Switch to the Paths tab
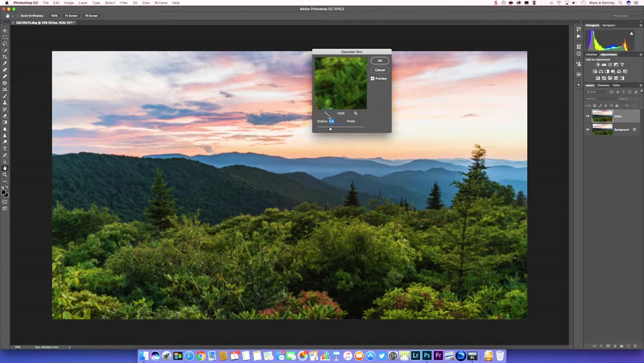 click(616, 85)
